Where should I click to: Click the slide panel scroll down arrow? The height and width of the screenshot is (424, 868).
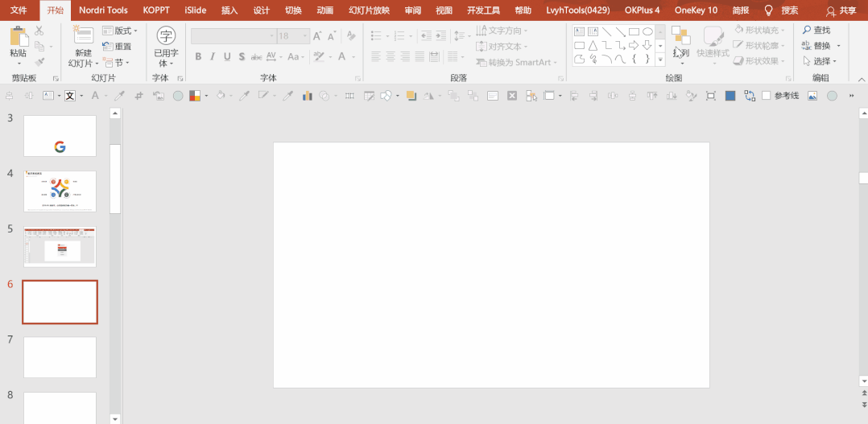[x=115, y=418]
